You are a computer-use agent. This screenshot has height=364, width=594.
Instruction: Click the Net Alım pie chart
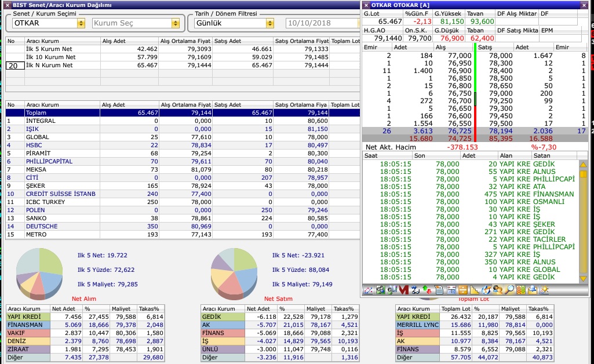pos(39,274)
